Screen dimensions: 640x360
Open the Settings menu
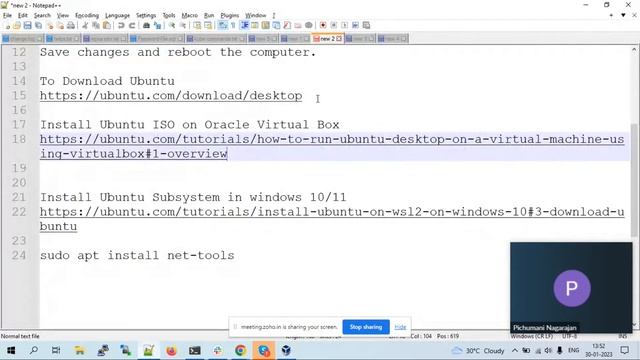[x=146, y=15]
